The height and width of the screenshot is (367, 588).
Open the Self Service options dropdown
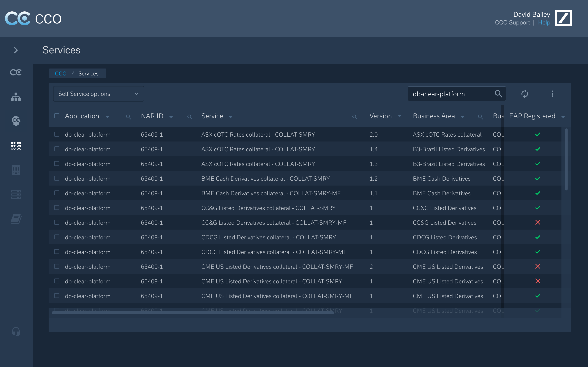tap(98, 94)
